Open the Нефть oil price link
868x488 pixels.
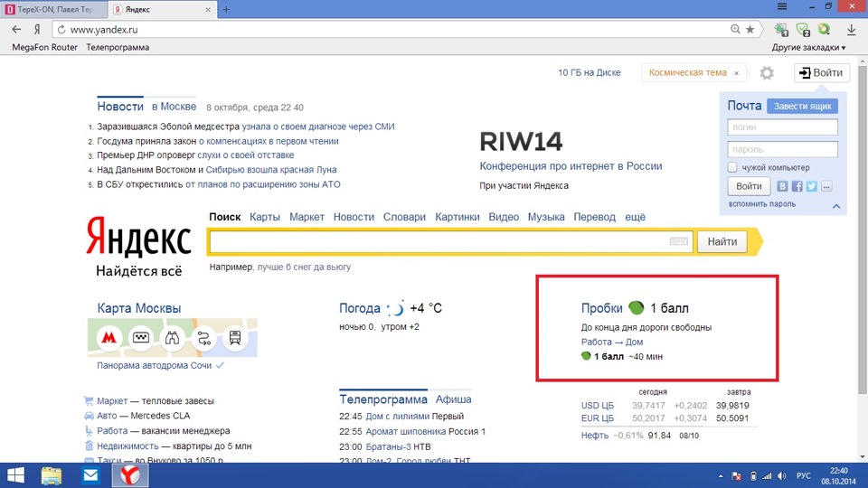(595, 436)
